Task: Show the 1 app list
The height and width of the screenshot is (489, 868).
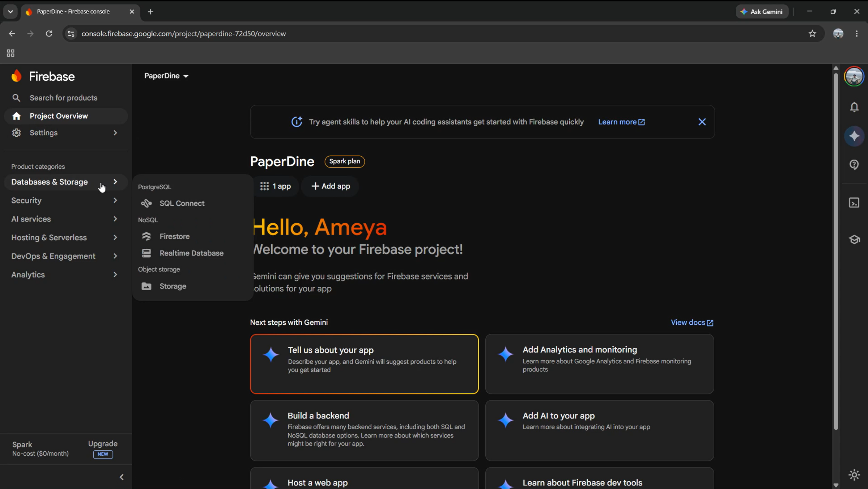Action: tap(276, 186)
